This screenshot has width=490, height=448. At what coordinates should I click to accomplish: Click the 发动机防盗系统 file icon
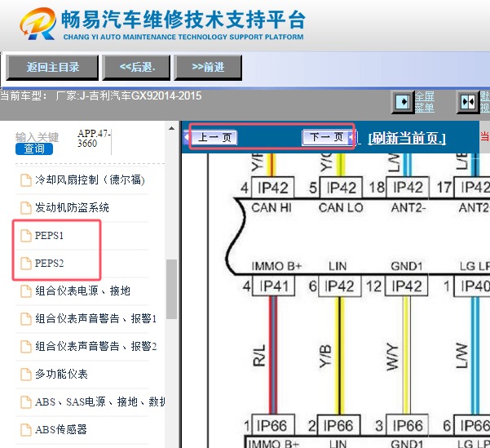click(x=26, y=208)
